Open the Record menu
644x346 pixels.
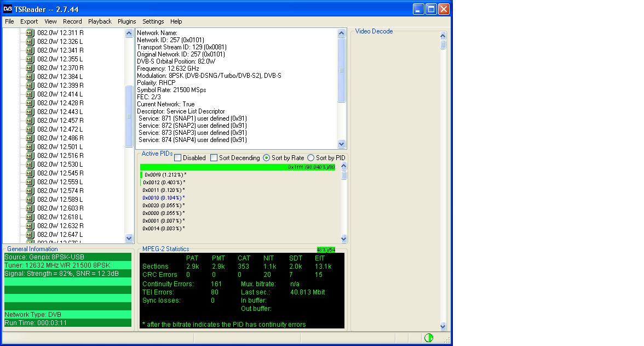pyautogui.click(x=72, y=21)
